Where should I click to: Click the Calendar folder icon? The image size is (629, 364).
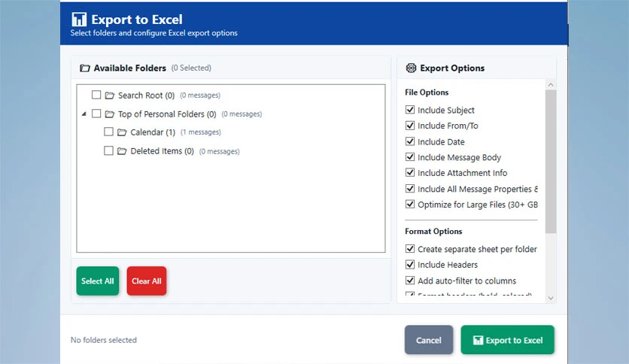tap(122, 132)
